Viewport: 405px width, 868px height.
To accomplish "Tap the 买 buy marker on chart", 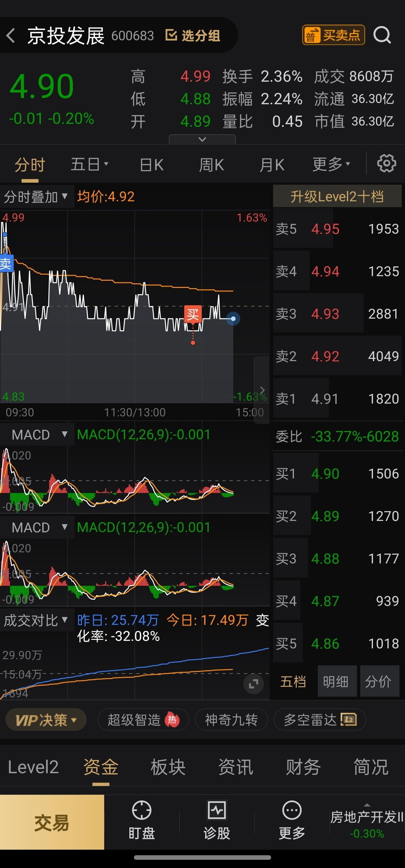I will tap(193, 314).
